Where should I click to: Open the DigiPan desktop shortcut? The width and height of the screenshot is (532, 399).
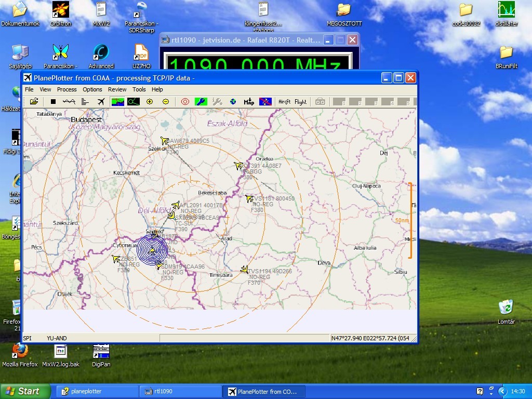(x=101, y=355)
